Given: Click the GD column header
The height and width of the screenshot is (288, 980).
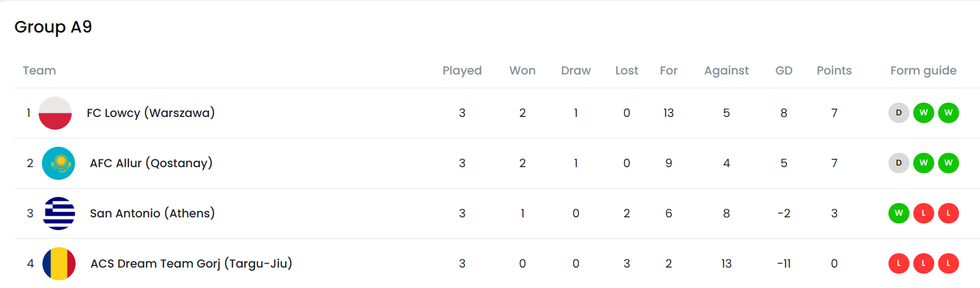Looking at the screenshot, I should pos(783,71).
